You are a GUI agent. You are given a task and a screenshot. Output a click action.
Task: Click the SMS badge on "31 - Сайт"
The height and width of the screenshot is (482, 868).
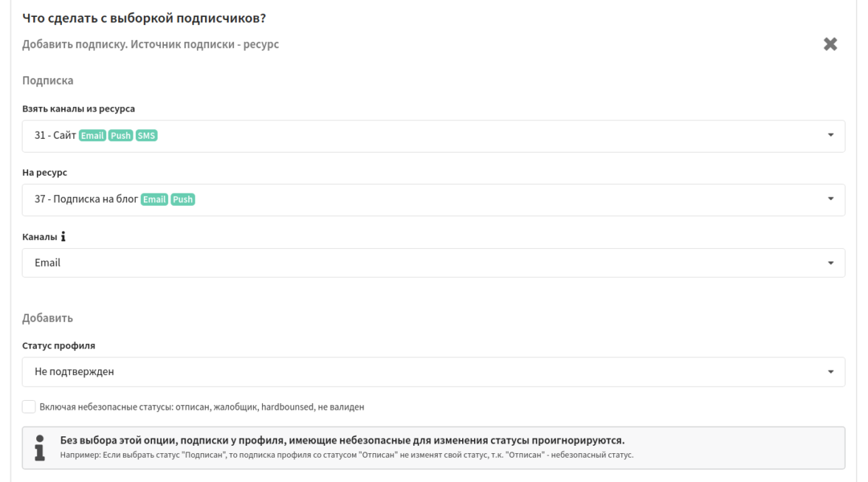(x=147, y=136)
